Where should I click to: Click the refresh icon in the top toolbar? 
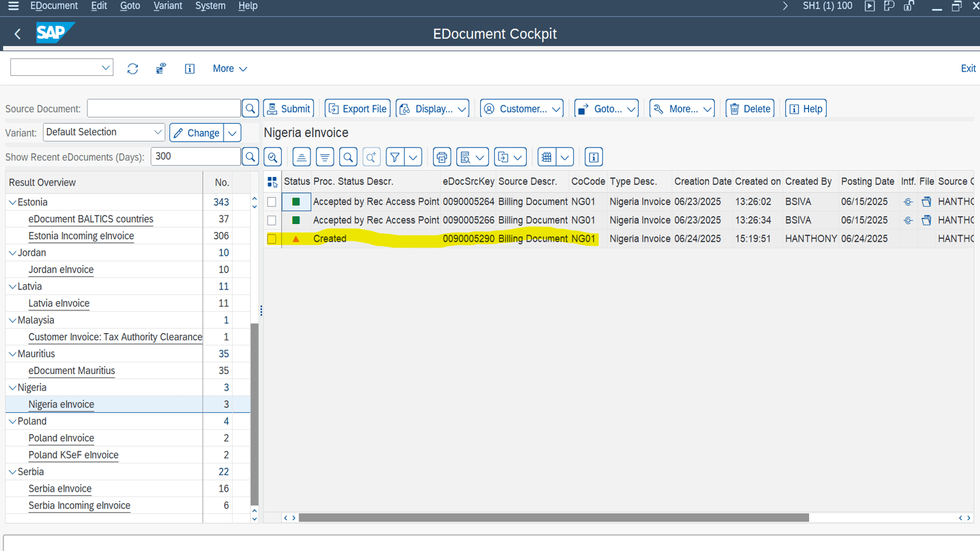click(132, 69)
